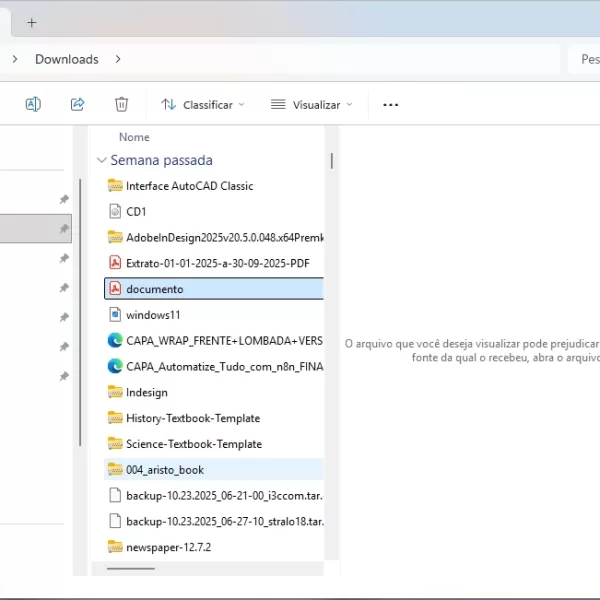Sort by the Nome column header
The image size is (600, 600).
pos(134,137)
